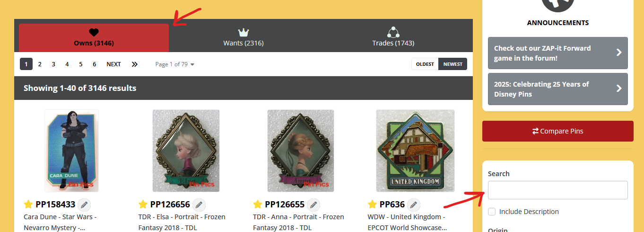Expand the ZAP-it Forward game announcement

pyautogui.click(x=558, y=53)
